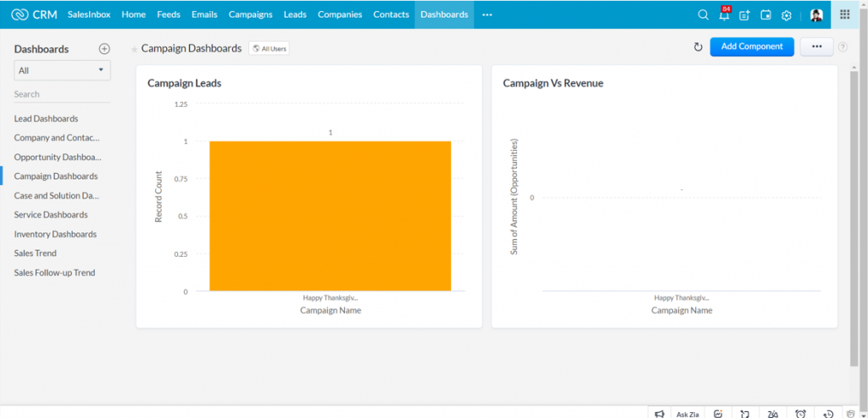Open Ask Zia assistant
The height and width of the screenshot is (418, 868).
pyautogui.click(x=687, y=414)
